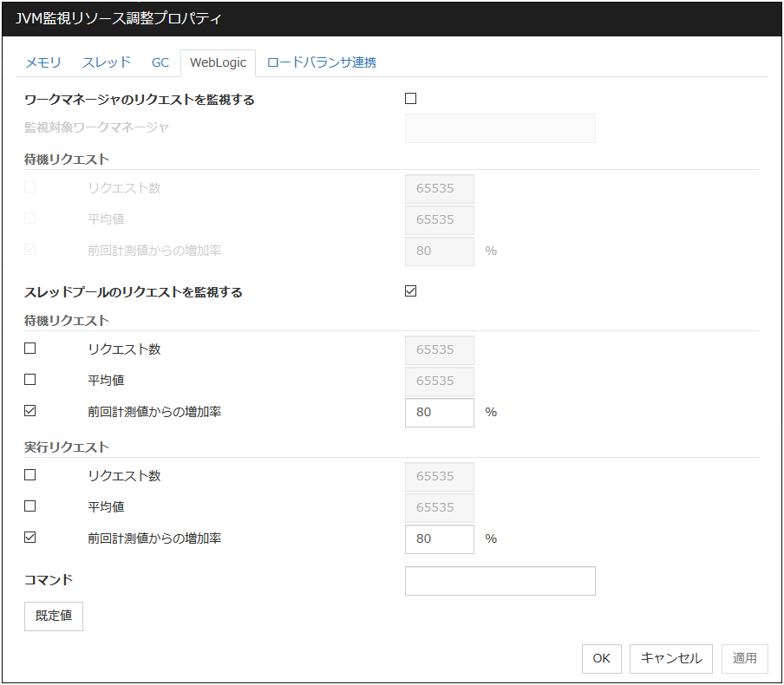Disable スレッドプールのリクエストを監視する checkbox
The image size is (784, 685).
[x=411, y=291]
